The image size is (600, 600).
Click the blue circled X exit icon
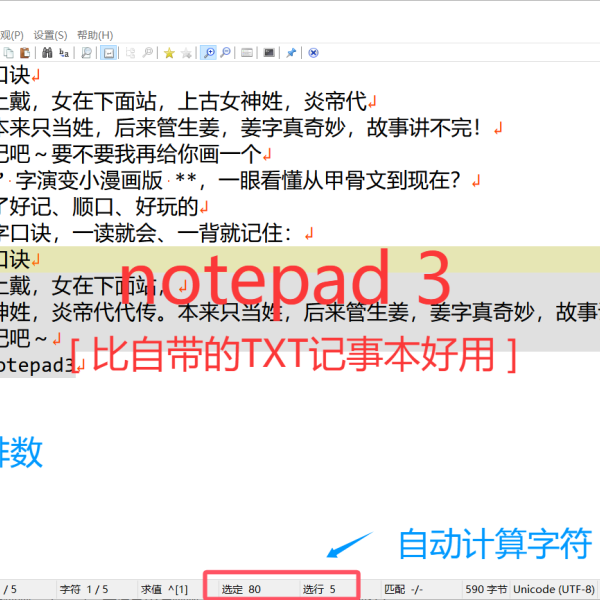pos(313,53)
